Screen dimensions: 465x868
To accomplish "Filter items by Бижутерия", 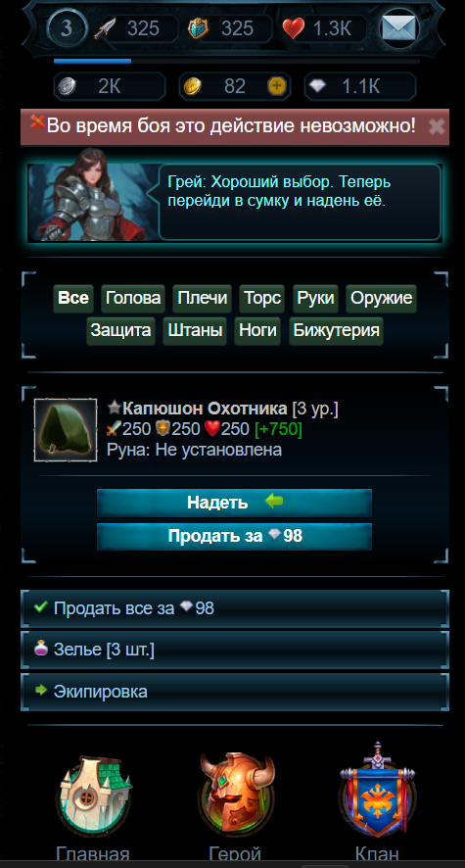I will 336,331.
